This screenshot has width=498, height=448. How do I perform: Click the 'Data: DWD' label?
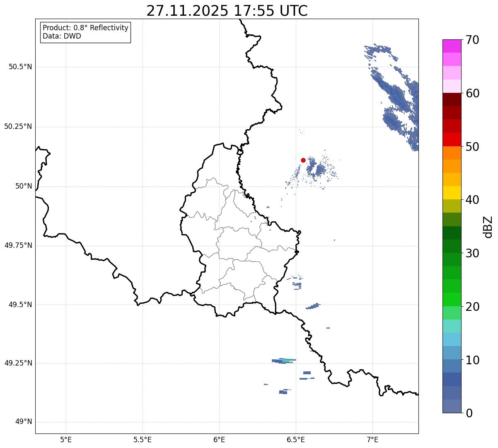click(62, 36)
